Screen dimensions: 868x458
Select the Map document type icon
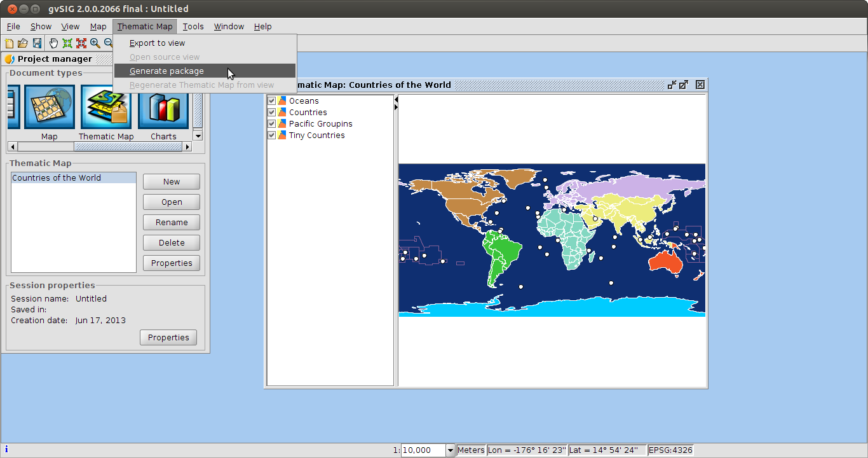tap(49, 108)
